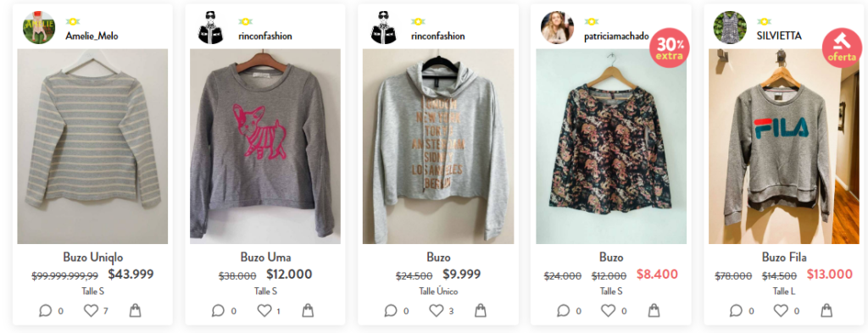The width and height of the screenshot is (868, 333).
Task: Open comments on the Buzo Fila listing
Action: pos(736,311)
